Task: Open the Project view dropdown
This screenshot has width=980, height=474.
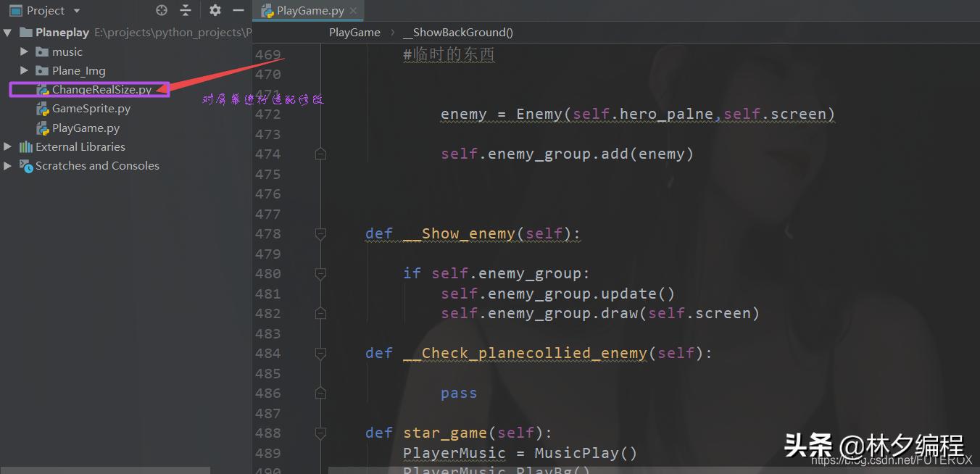Action: coord(76,10)
